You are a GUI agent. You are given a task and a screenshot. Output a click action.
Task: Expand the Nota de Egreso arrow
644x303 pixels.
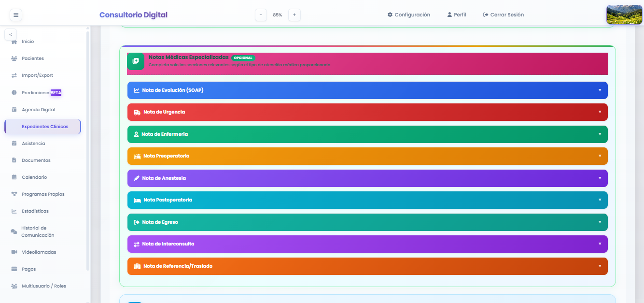600,222
